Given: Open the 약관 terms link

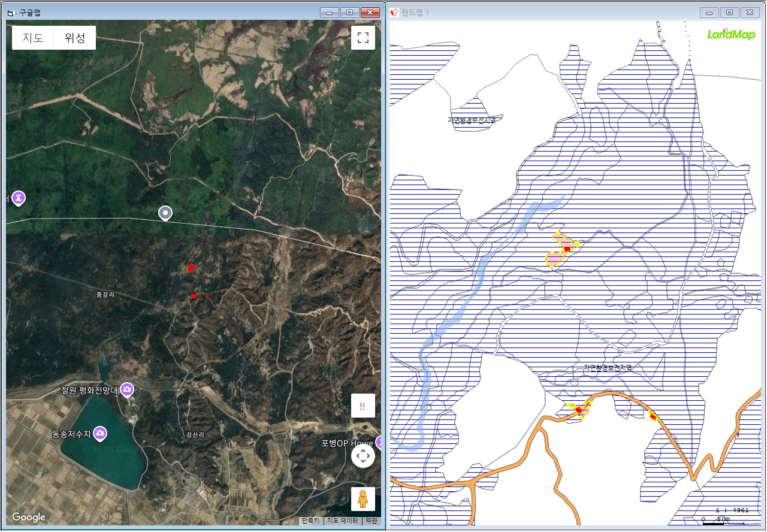Looking at the screenshot, I should point(372,521).
